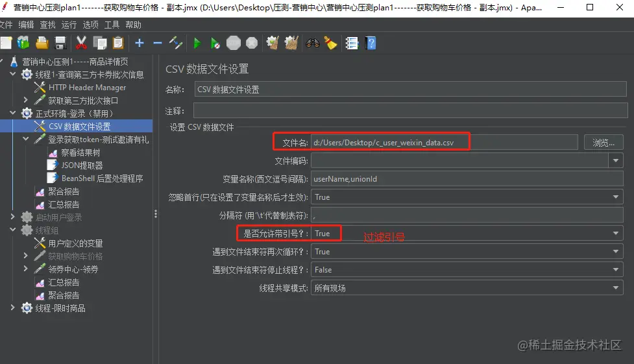This screenshot has height=364, width=634.
Task: Open the 遇到文件结束符再次循环 dropdown
Action: [x=467, y=252]
